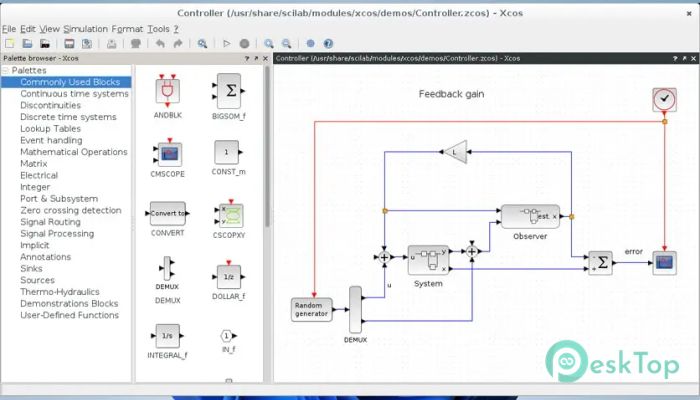Click the Zoom in magnifier icon

(x=268, y=43)
